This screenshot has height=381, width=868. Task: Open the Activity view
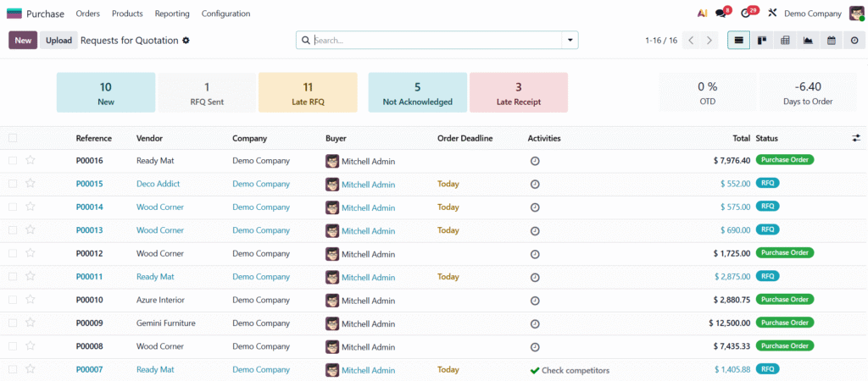(854, 41)
